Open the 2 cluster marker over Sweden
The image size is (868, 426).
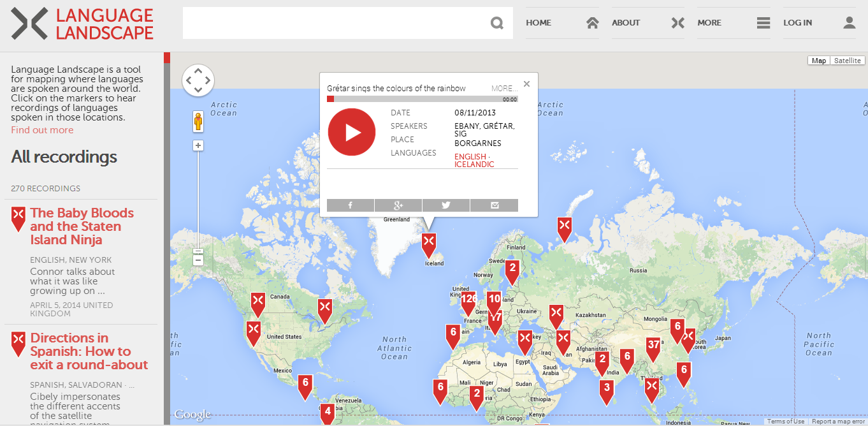pos(512,272)
